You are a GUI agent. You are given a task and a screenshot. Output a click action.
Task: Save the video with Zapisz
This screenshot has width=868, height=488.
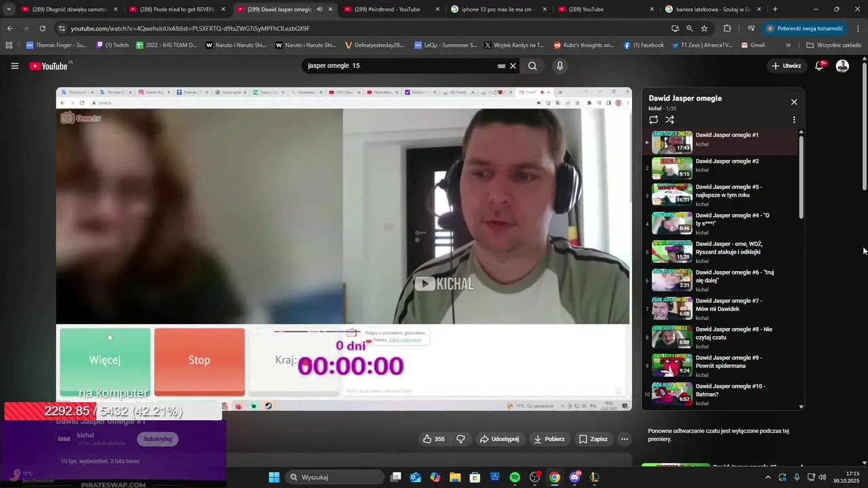(593, 439)
